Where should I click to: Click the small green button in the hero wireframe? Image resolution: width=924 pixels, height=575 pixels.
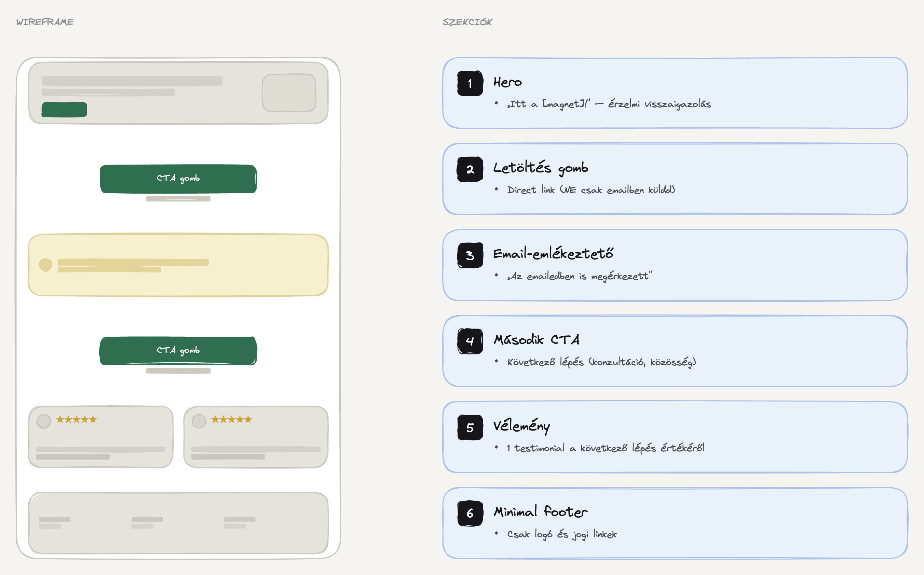point(64,110)
